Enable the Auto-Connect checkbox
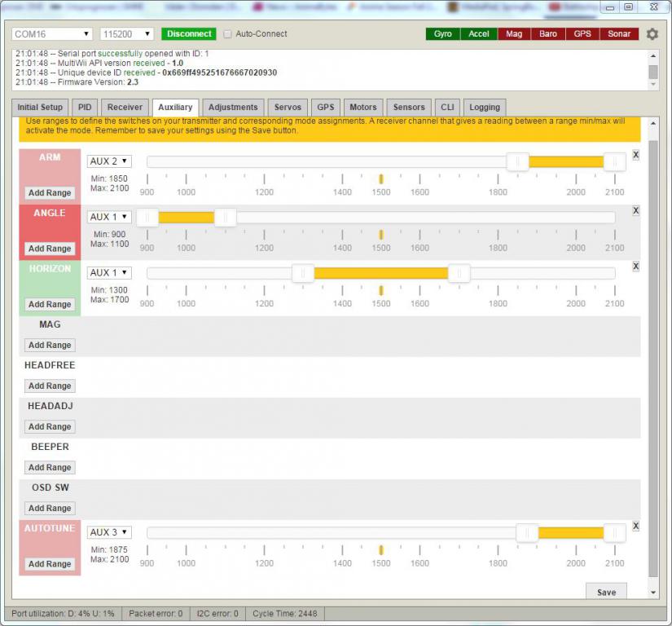Viewport: 672px width, 626px height. tap(228, 34)
